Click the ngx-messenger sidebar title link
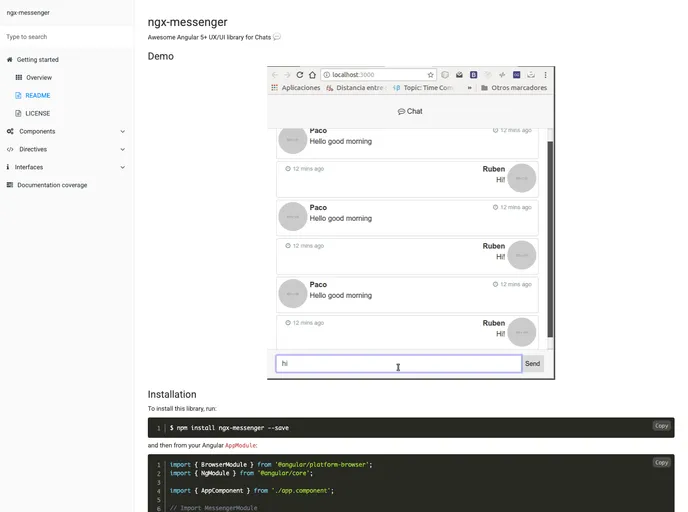688x512 pixels. (28, 13)
